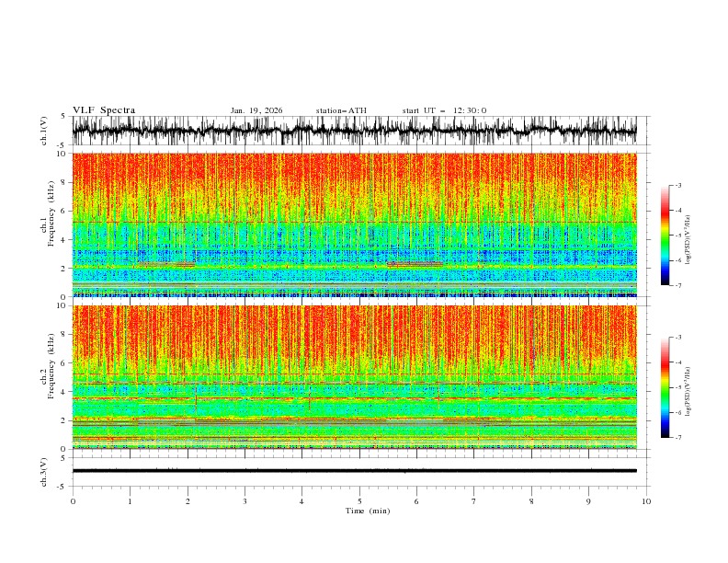Click time-axis tick label "3"

(245, 501)
